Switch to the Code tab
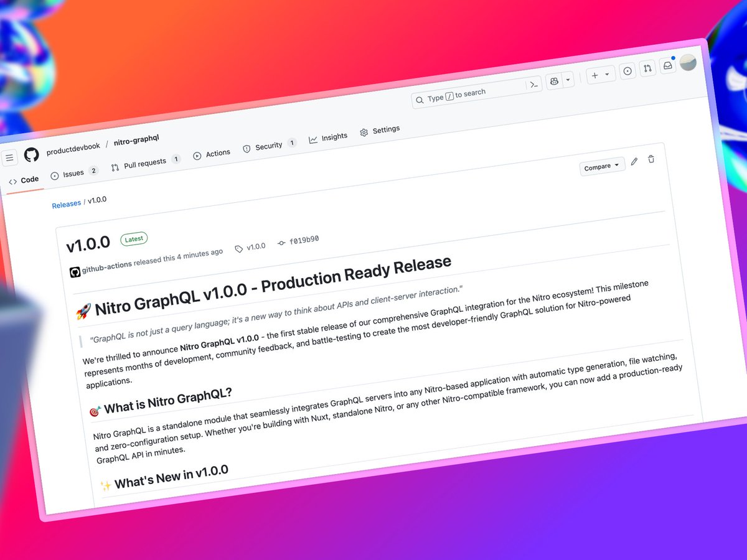The width and height of the screenshot is (747, 560). 24,180
